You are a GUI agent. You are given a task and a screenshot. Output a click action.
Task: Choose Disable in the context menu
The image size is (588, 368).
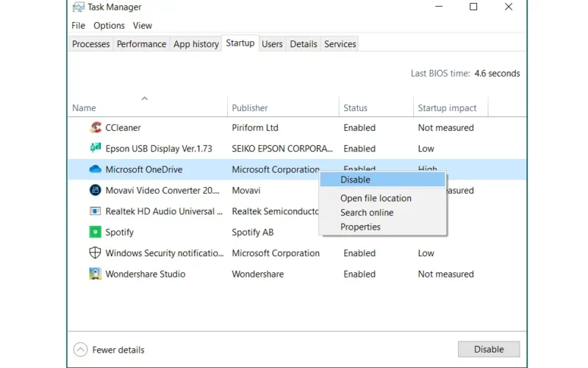click(x=382, y=180)
